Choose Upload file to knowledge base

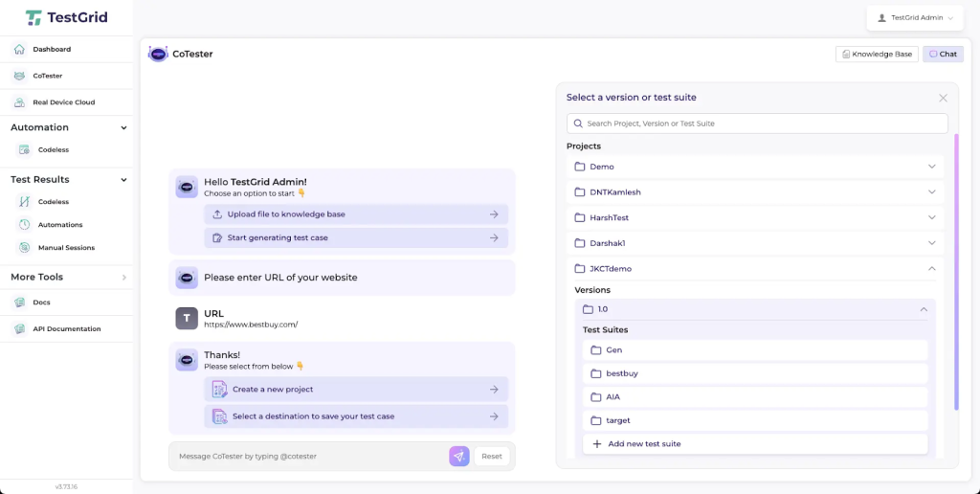356,214
